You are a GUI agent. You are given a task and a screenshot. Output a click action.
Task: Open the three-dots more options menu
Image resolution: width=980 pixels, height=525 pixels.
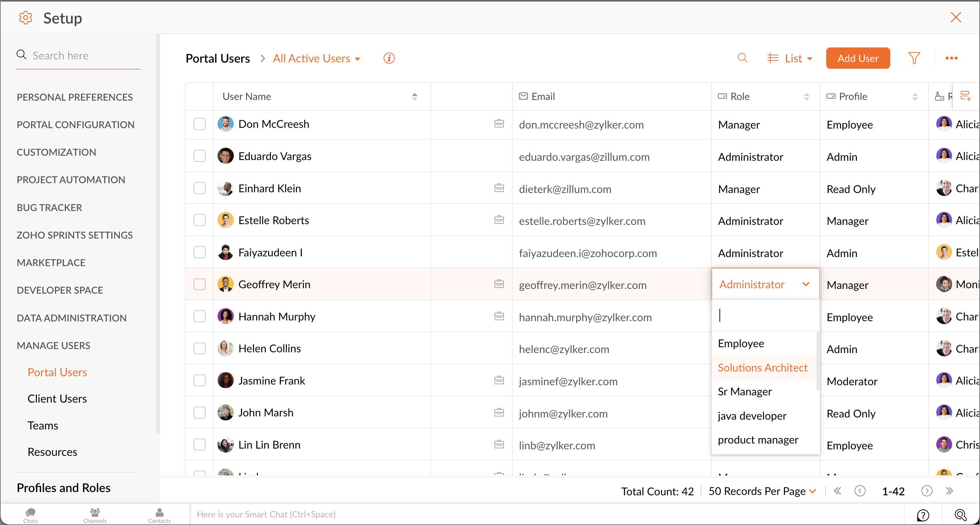pos(951,58)
